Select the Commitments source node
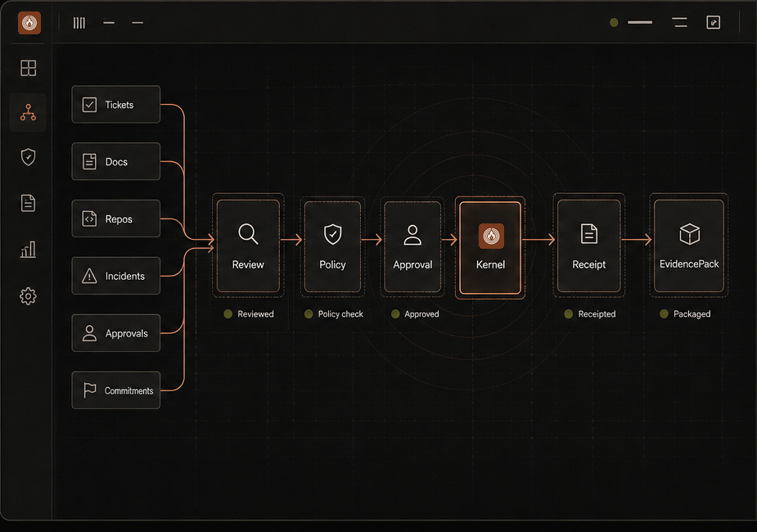This screenshot has width=757, height=532. (116, 390)
